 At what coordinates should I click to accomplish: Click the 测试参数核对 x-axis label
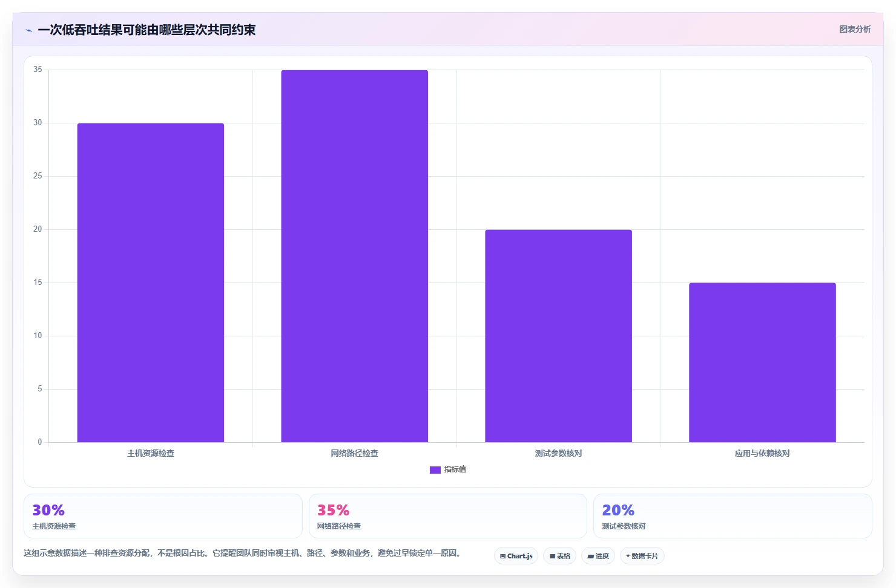point(558,453)
